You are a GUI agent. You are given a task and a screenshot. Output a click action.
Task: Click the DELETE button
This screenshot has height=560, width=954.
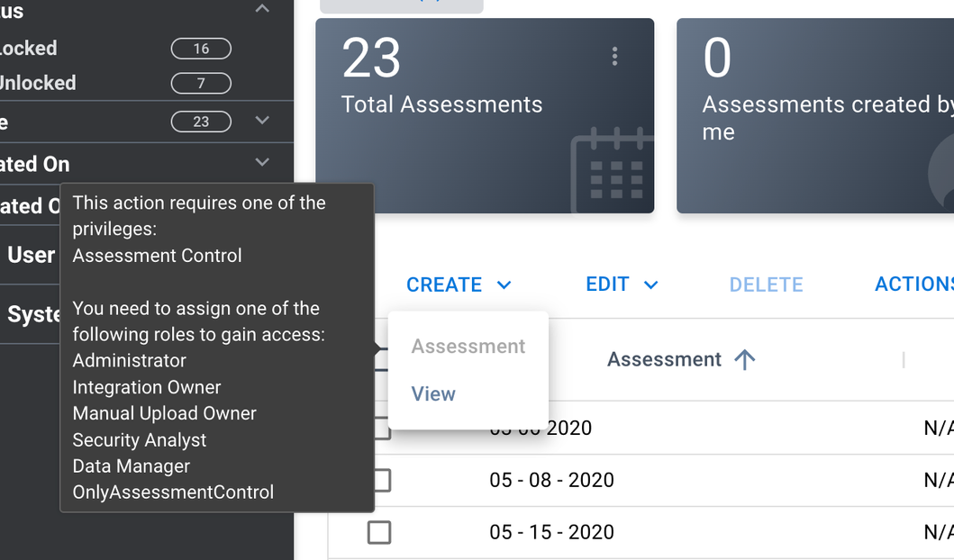[766, 285]
